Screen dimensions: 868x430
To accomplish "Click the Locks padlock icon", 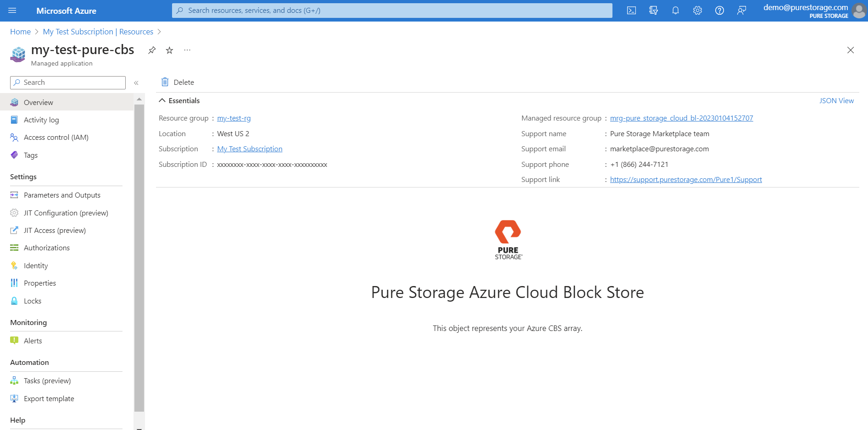I will 14,301.
